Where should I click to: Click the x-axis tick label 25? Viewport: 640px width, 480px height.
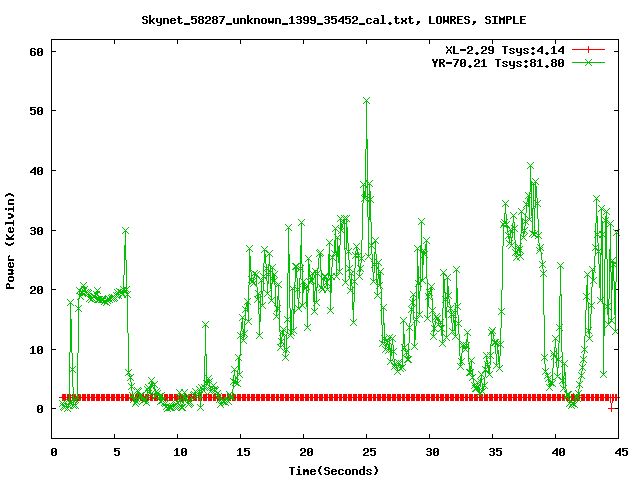369,452
